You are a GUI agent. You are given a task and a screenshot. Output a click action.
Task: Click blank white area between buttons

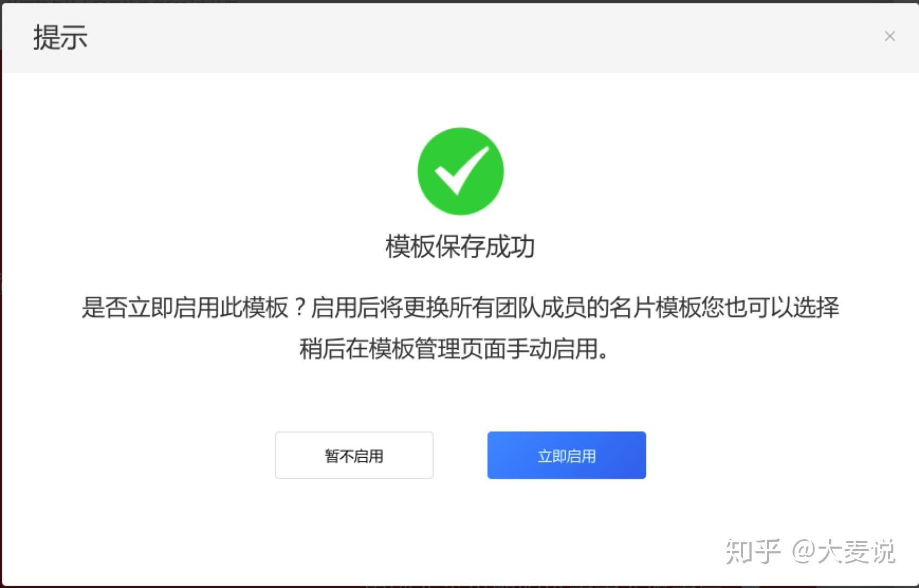point(460,455)
